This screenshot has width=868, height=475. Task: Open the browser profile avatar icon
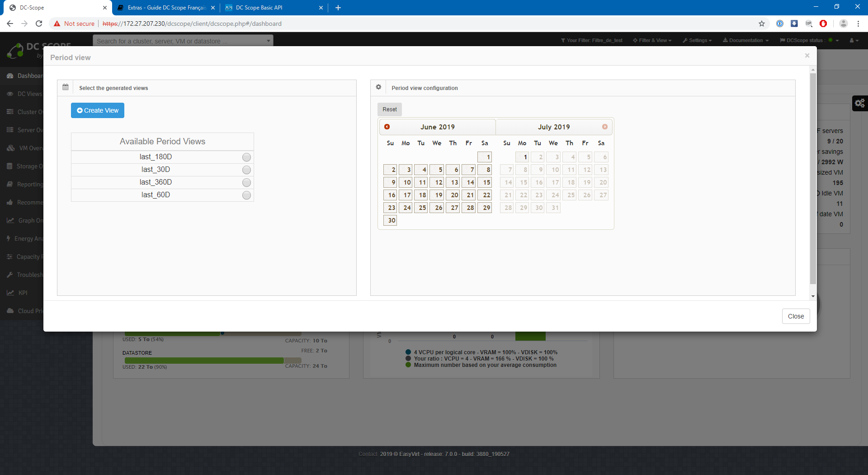pos(843,24)
